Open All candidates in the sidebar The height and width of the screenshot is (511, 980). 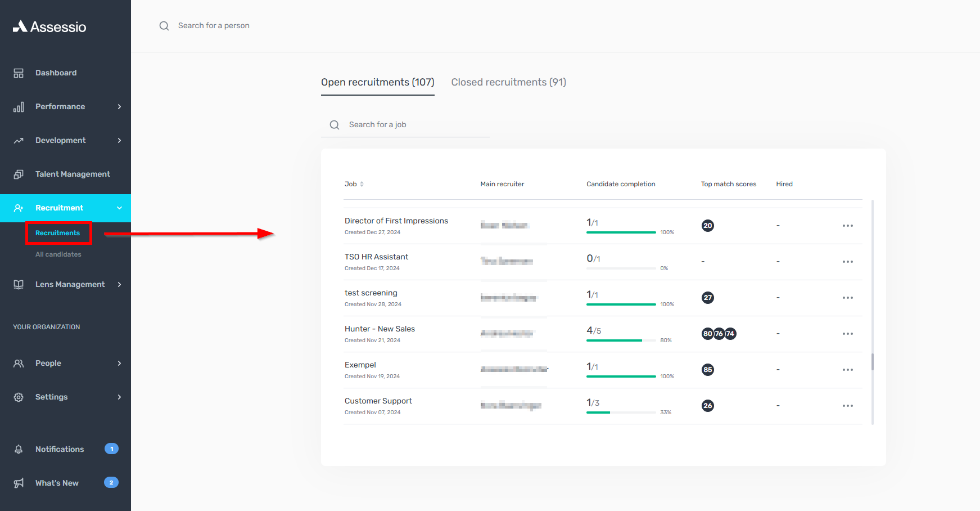(x=58, y=254)
